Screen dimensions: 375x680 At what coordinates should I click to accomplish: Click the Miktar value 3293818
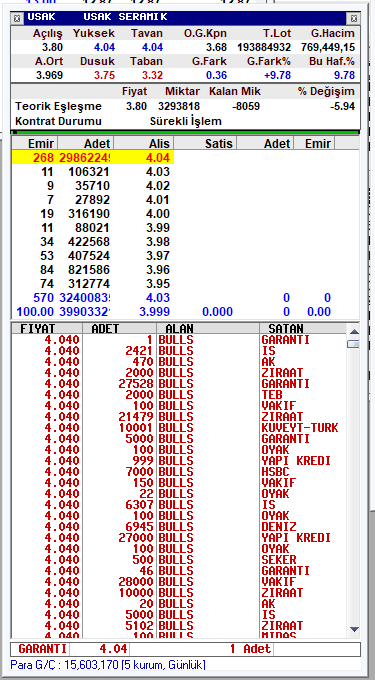(179, 106)
